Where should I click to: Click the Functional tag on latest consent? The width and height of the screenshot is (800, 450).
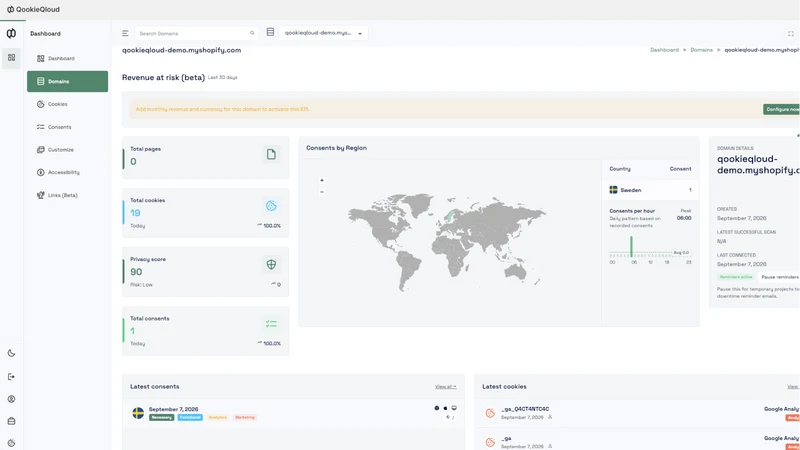point(190,417)
